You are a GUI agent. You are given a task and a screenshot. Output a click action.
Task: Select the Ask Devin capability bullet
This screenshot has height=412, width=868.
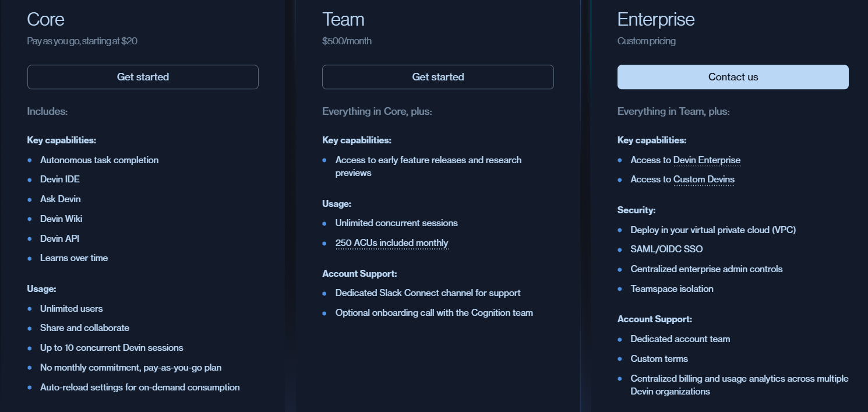coord(61,199)
